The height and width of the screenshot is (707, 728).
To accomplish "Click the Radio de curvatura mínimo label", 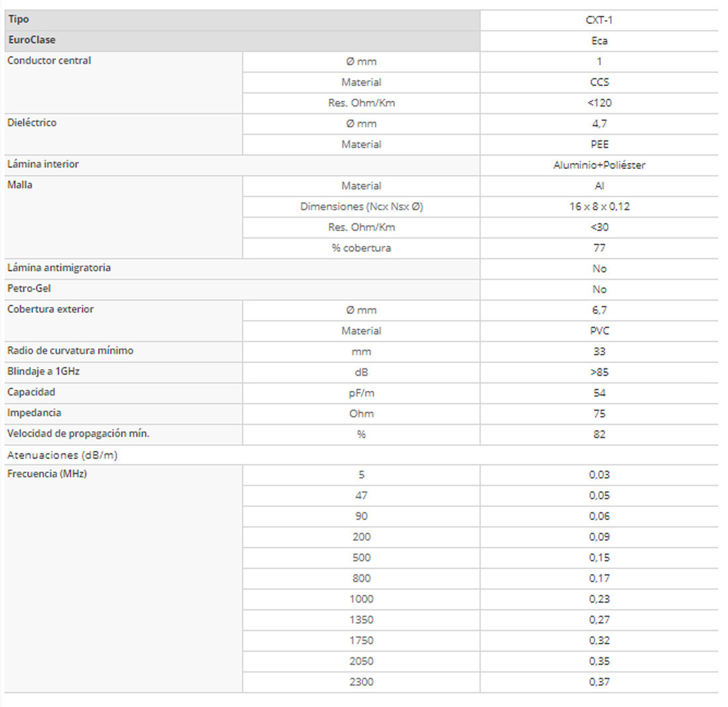I will tap(70, 351).
